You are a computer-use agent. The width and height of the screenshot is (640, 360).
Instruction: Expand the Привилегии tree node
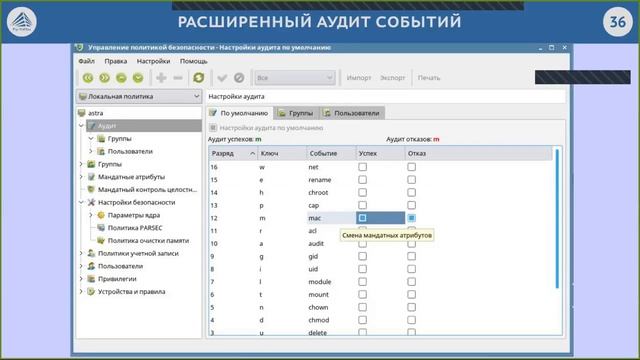click(x=81, y=279)
